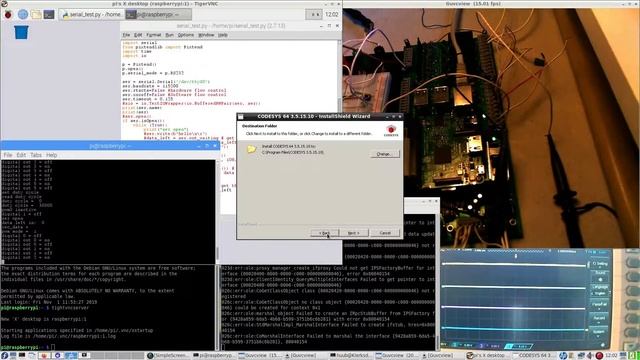Open Tabs menu in pi@raspberrypi terminal
The height and width of the screenshot is (360, 640).
[36, 155]
